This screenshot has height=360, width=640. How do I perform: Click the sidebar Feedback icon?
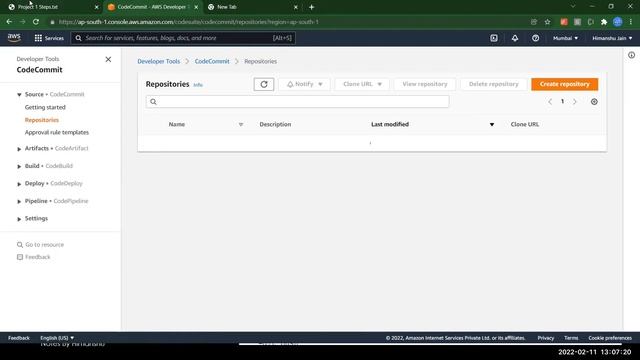(20, 257)
